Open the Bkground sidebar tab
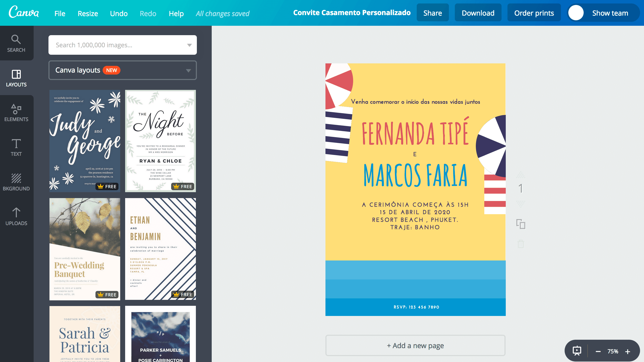The height and width of the screenshot is (362, 644). coord(16,182)
